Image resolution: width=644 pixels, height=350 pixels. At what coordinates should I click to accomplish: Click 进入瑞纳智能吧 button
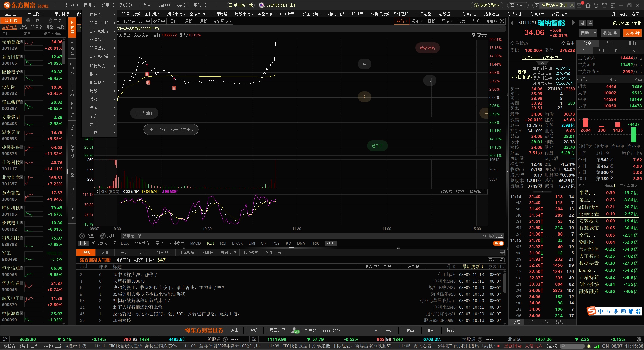(x=378, y=267)
